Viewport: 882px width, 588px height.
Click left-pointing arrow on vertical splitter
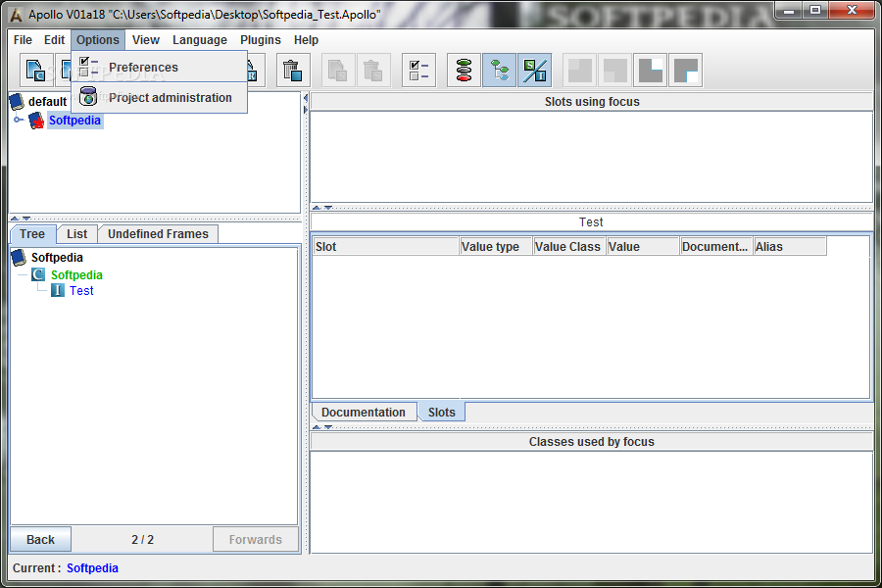coord(306,98)
